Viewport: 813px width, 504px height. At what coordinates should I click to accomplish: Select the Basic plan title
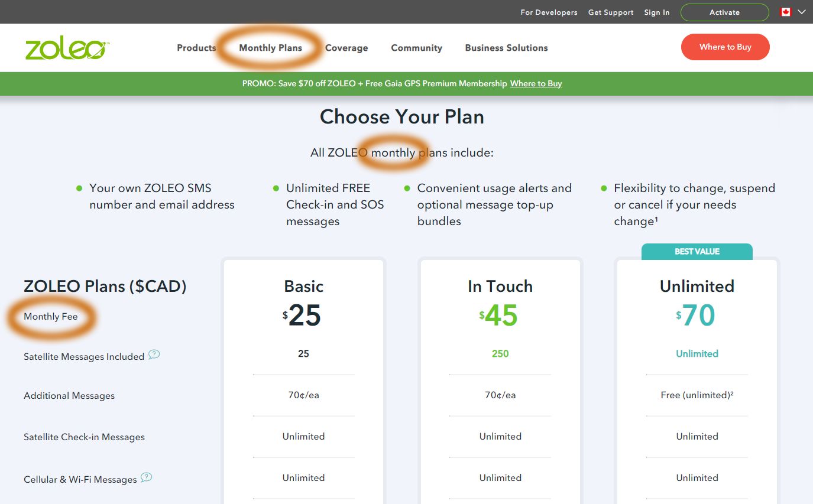304,287
